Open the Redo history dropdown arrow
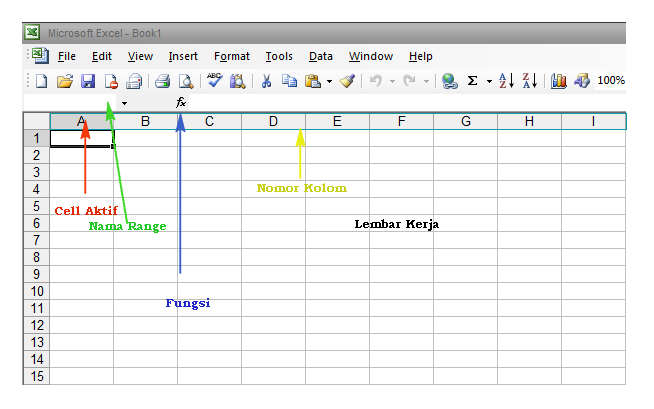Screen dimensions: 654x409 (426, 81)
